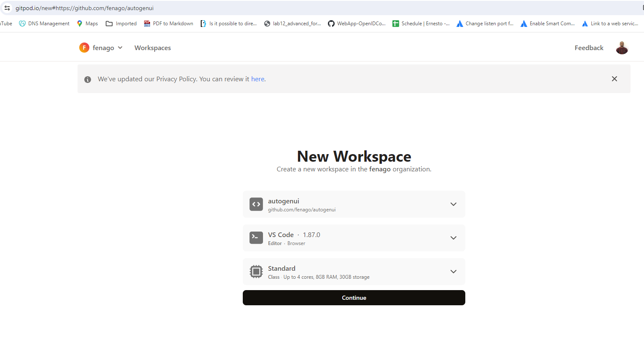Open 'Is it possible to dire...' bookmark
Viewport: 644px width, 352px height.
click(228, 24)
